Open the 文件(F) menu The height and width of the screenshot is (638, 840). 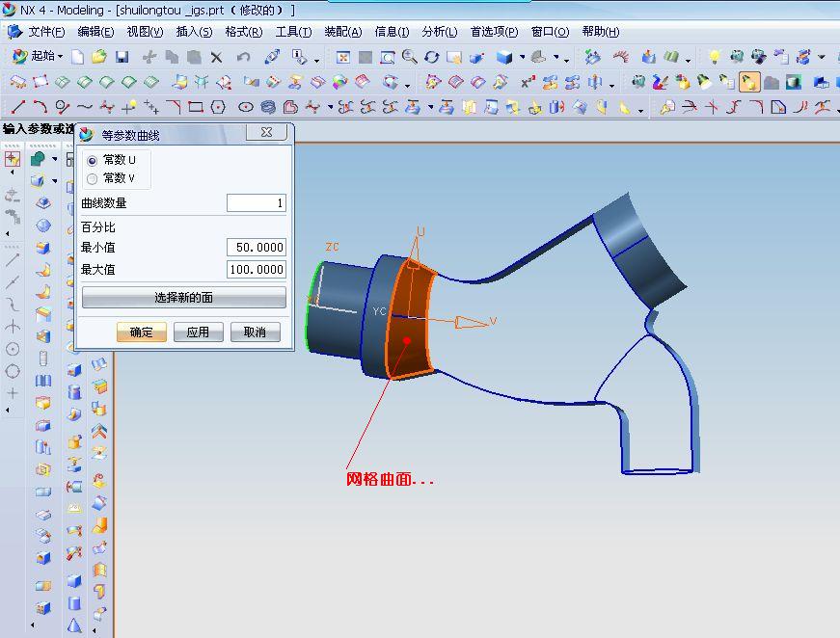(46, 32)
